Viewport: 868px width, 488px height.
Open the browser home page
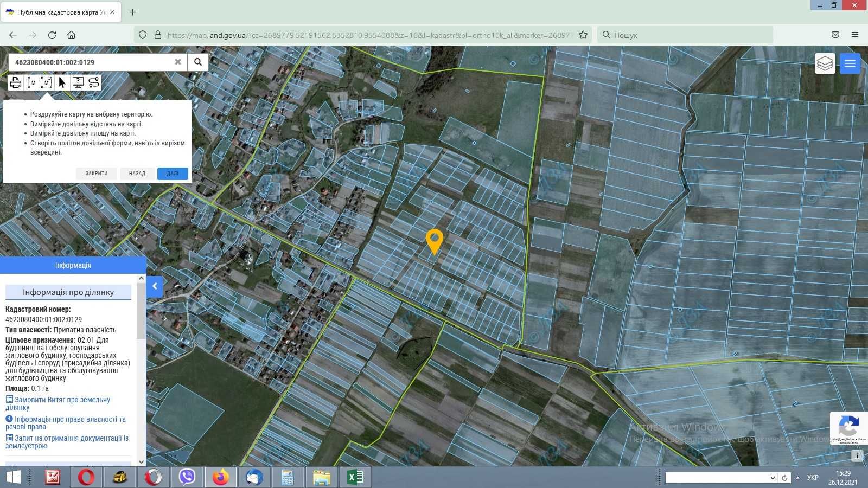tap(71, 35)
